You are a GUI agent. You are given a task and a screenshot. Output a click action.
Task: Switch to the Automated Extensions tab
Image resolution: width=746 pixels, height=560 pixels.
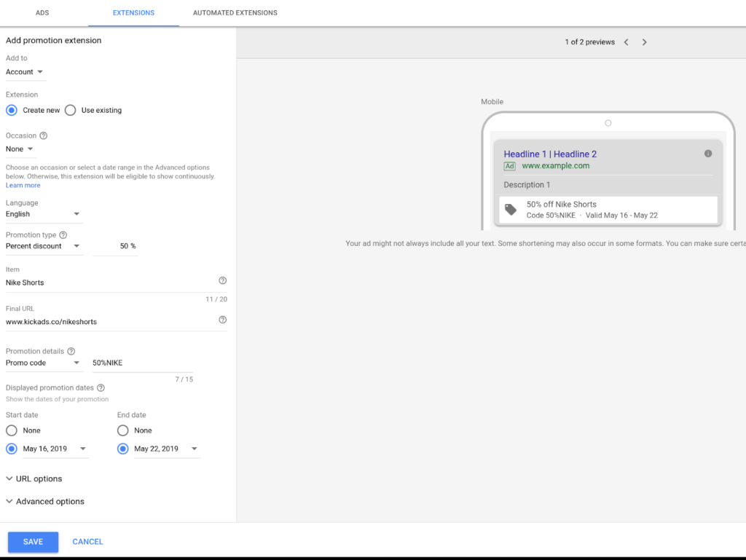point(235,13)
